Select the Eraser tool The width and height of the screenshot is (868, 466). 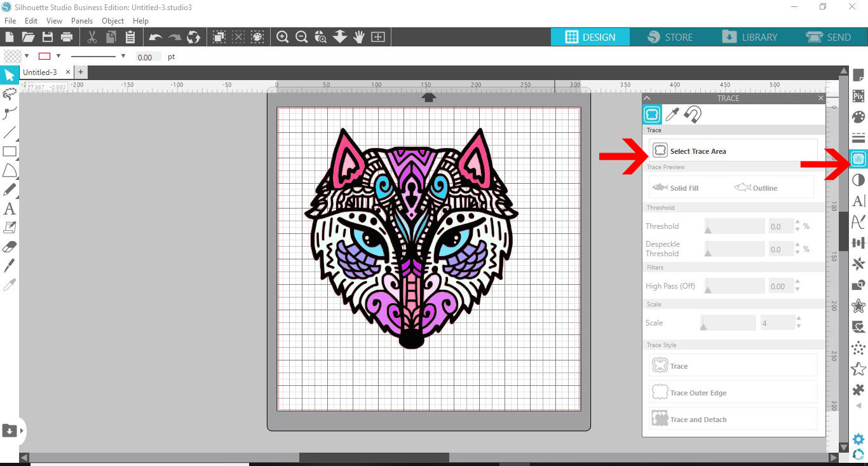10,247
